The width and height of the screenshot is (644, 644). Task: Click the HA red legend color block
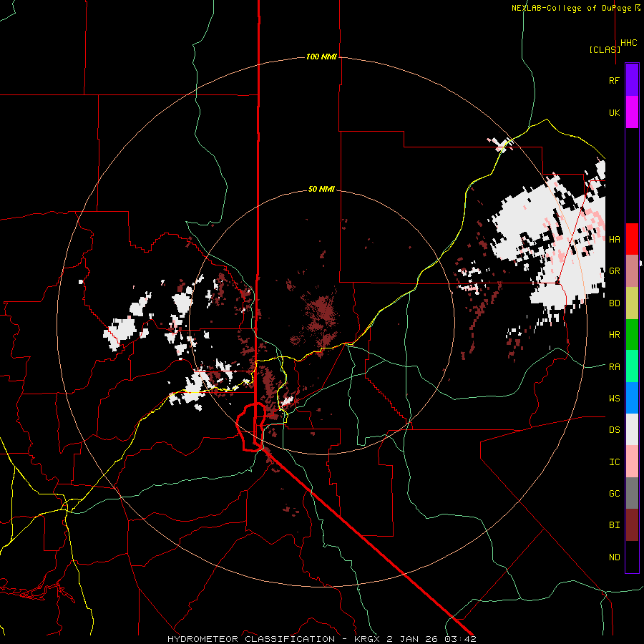(x=632, y=239)
